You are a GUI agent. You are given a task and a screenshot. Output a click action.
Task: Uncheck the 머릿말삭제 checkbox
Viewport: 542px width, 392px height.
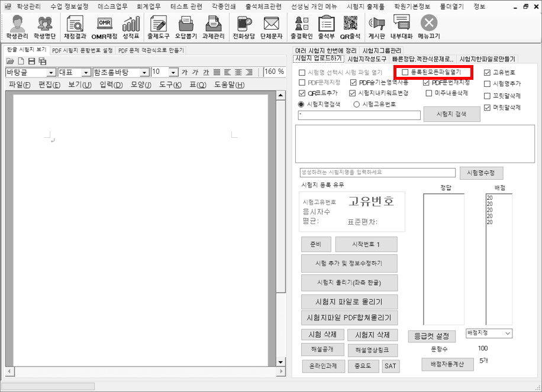(x=488, y=108)
